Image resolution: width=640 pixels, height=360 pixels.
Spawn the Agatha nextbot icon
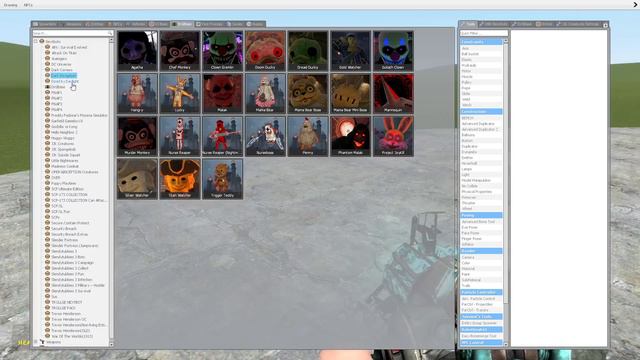tap(137, 51)
